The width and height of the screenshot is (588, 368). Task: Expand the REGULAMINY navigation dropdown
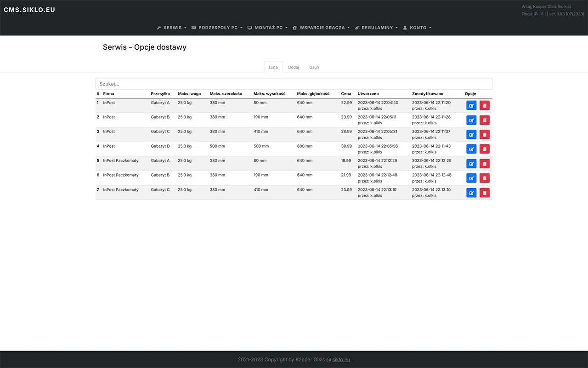tap(376, 28)
